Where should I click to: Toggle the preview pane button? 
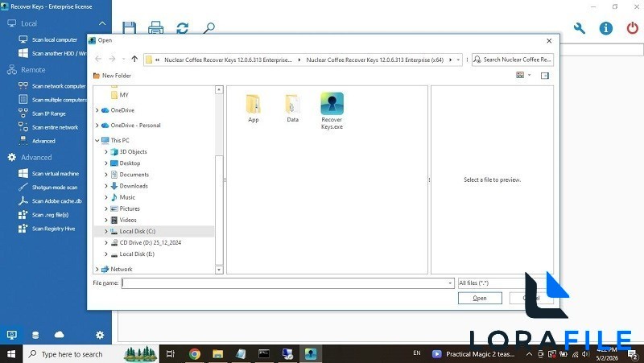coord(545,76)
